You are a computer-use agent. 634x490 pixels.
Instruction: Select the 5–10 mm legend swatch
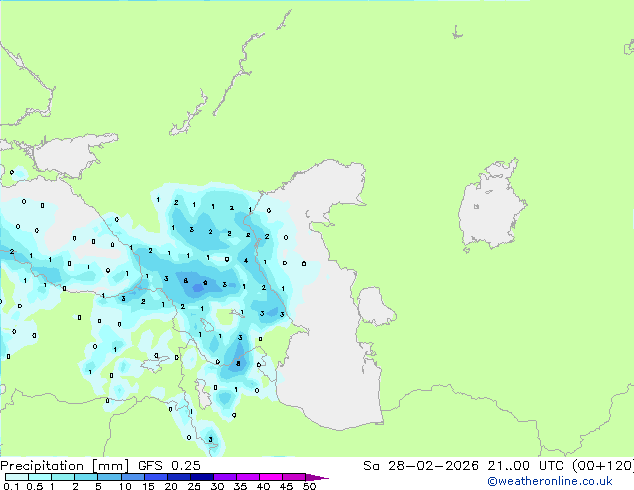point(109,477)
